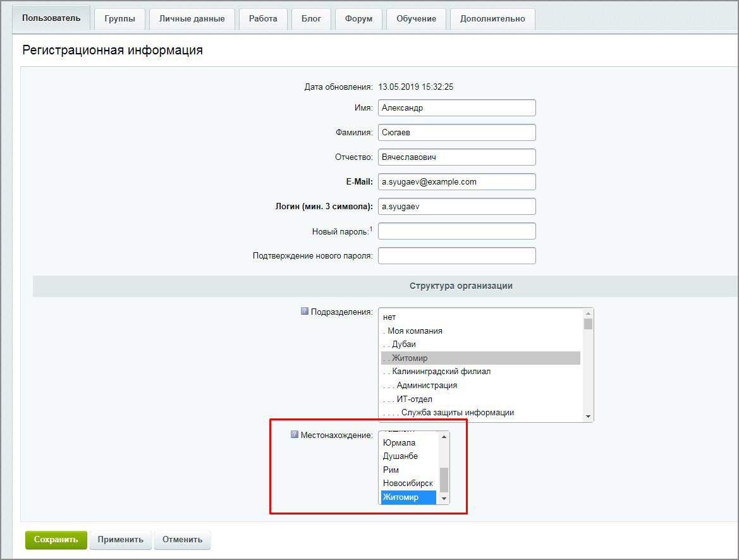Click the green Сохранить button
Image resolution: width=739 pixels, height=560 pixels.
[x=56, y=540]
